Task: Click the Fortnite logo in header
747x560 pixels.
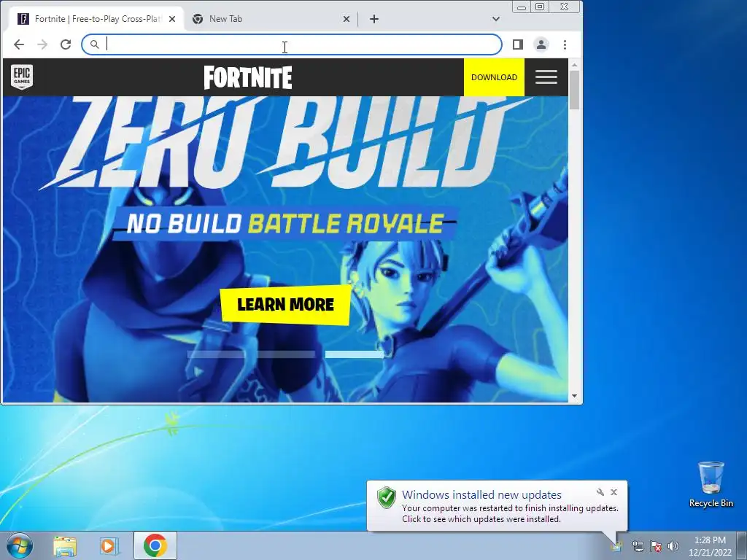Action: pos(248,77)
